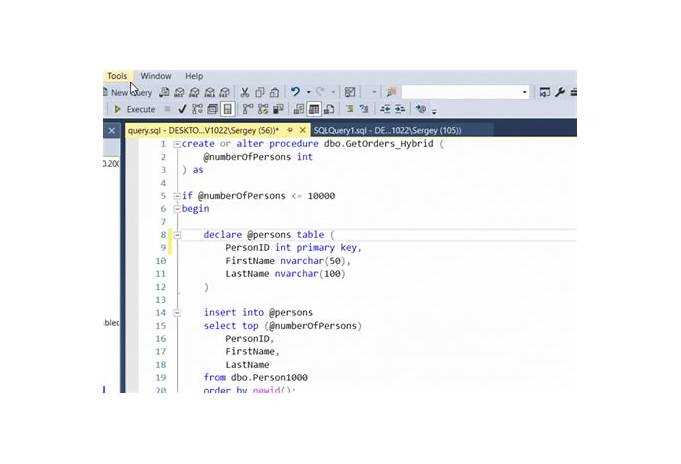Click the value 10000 on line 5

[321, 196]
